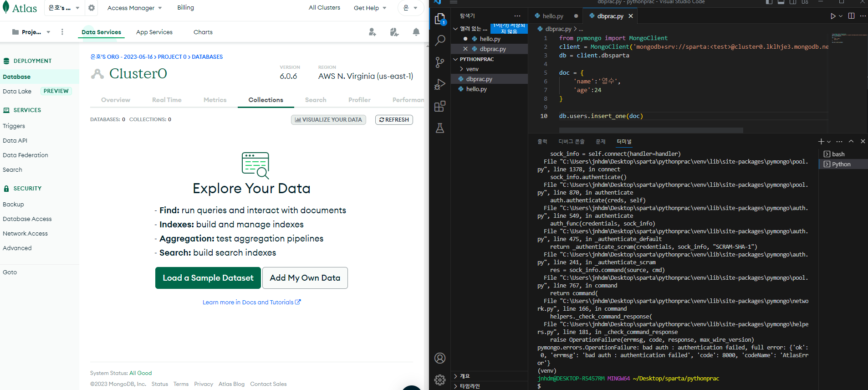
Task: Toggle the VS Code primary sidebar layout
Action: tap(769, 2)
